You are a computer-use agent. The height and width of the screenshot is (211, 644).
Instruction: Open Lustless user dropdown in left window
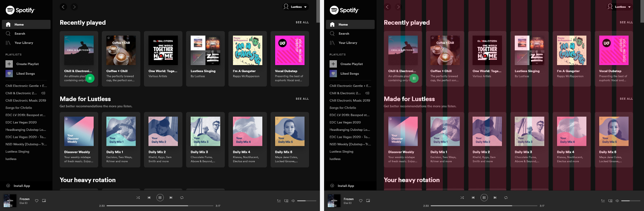pyautogui.click(x=295, y=7)
